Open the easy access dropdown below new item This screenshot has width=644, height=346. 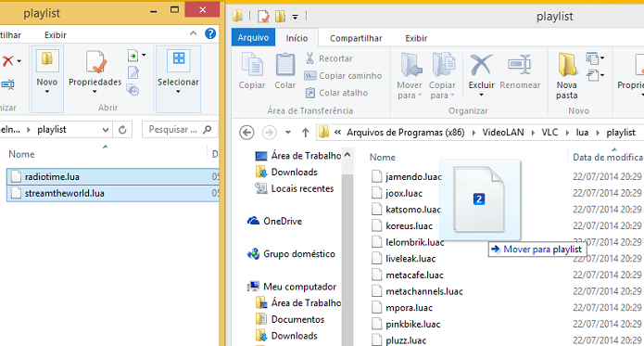click(x=595, y=75)
